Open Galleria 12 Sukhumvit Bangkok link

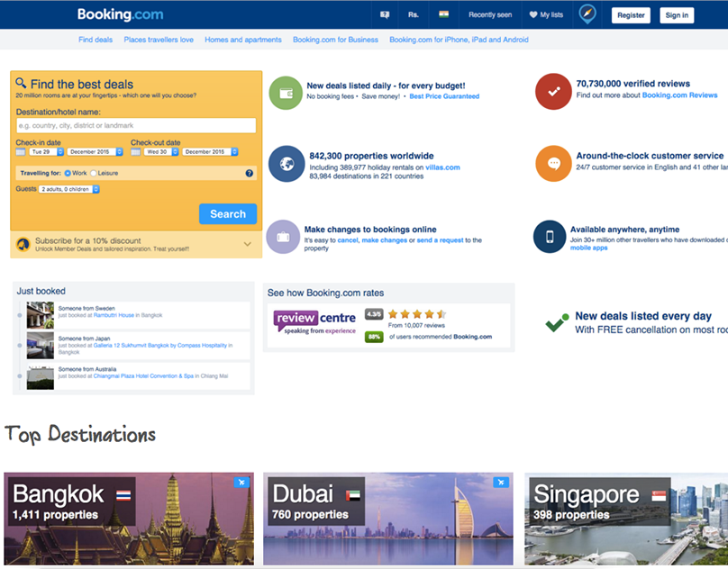tap(160, 346)
